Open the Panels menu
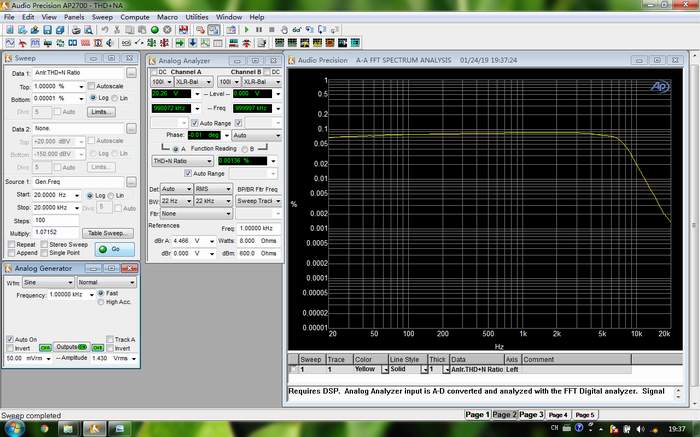 coord(74,17)
